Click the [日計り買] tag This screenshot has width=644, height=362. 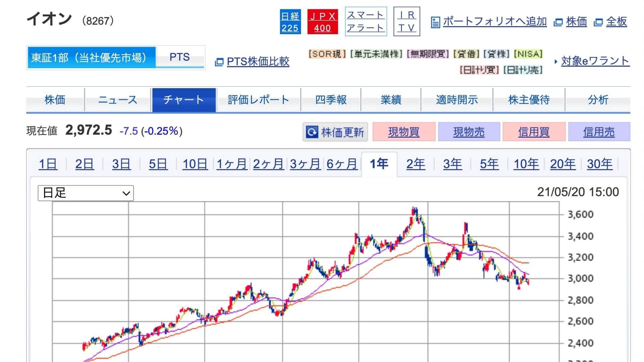[480, 70]
